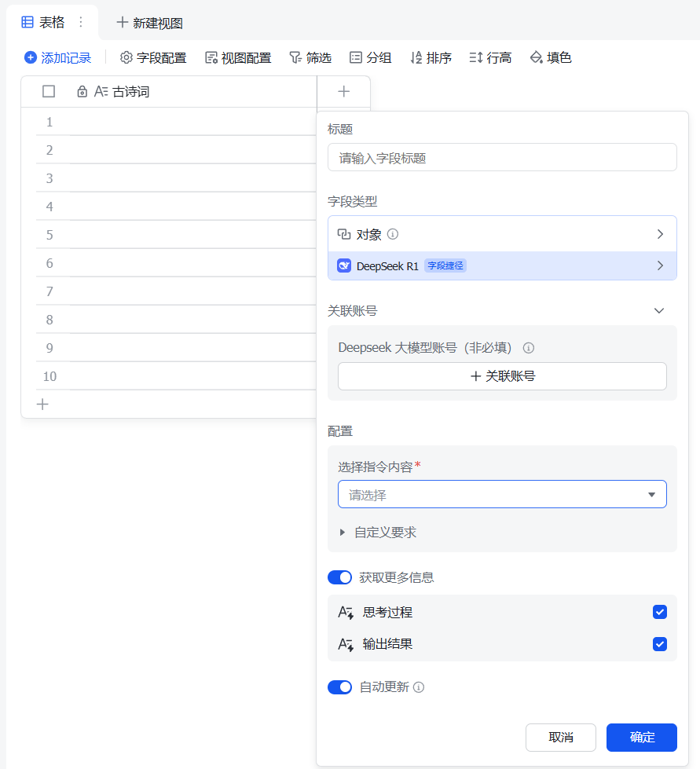
Task: Collapse the 关联账号 section
Action: [659, 311]
